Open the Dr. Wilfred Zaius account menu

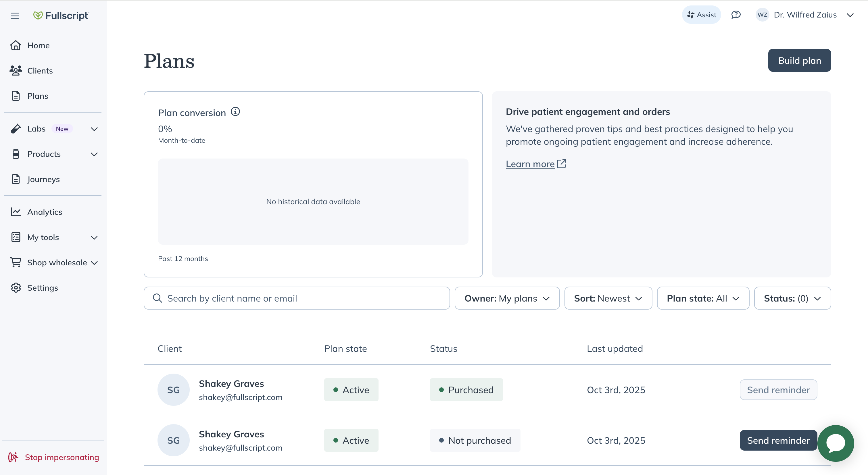coord(805,14)
